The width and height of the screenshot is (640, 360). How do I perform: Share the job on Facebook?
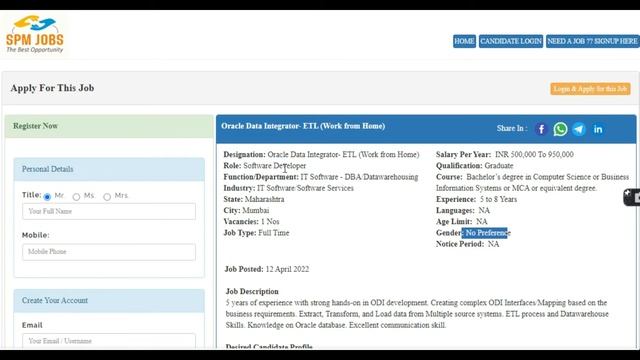541,129
